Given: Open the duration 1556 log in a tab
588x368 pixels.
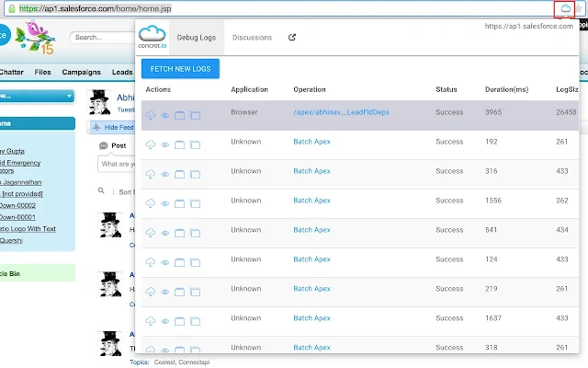Looking at the screenshot, I should click(x=180, y=203).
